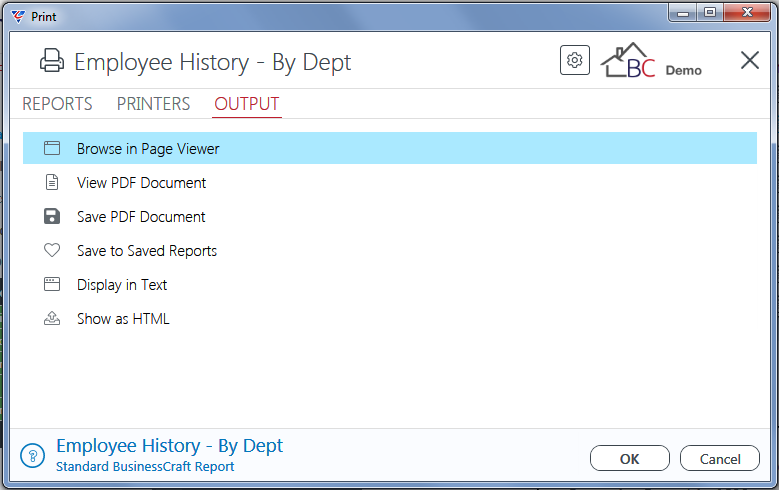
Task: Click the heart icon for Saved Reports
Action: pyautogui.click(x=52, y=250)
